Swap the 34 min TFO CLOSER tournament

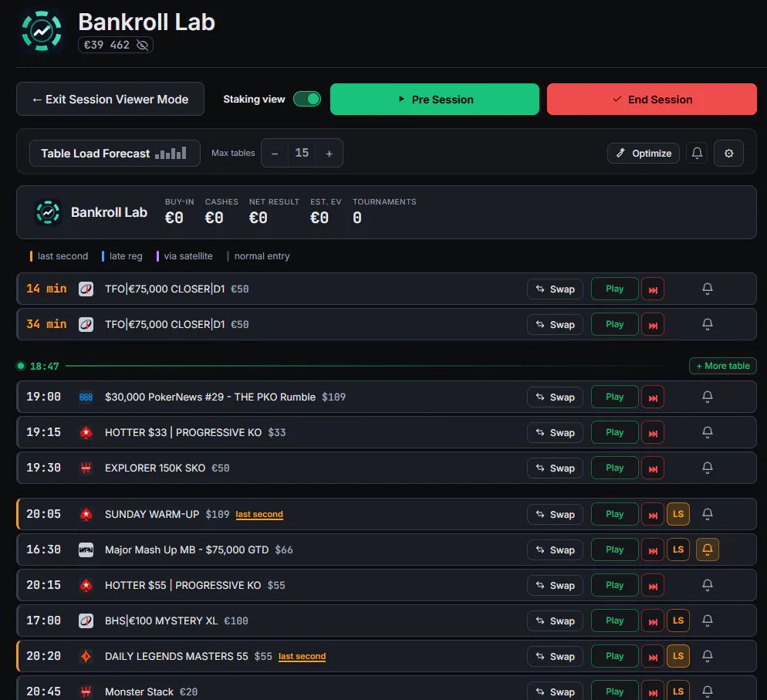click(555, 324)
